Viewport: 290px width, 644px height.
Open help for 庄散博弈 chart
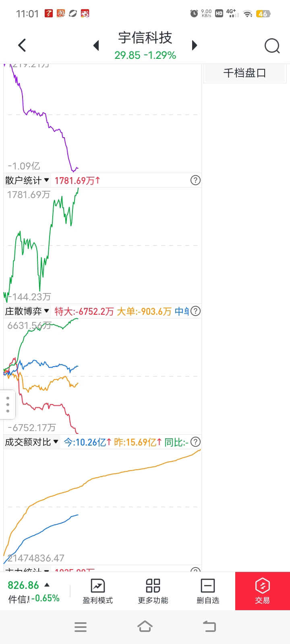195,311
